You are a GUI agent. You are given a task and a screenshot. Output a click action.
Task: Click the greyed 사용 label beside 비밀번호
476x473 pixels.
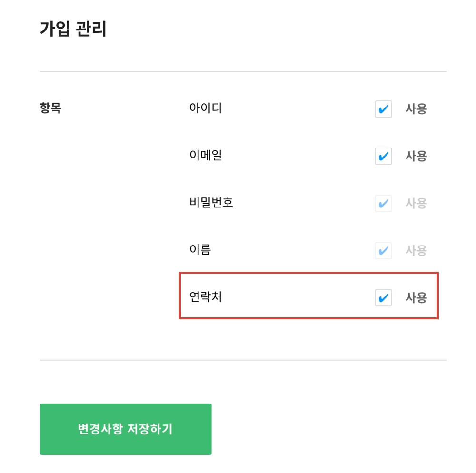coord(416,204)
